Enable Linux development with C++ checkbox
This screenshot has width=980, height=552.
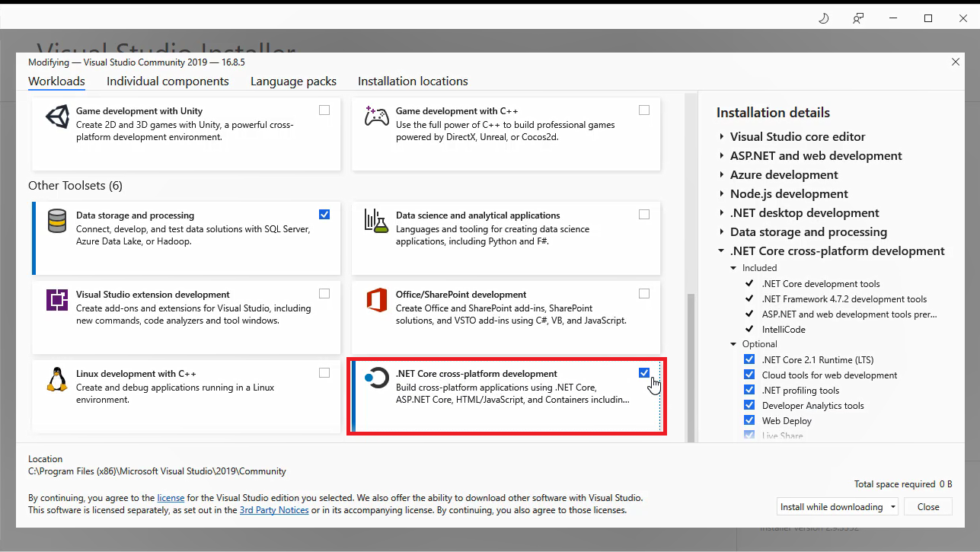point(324,373)
